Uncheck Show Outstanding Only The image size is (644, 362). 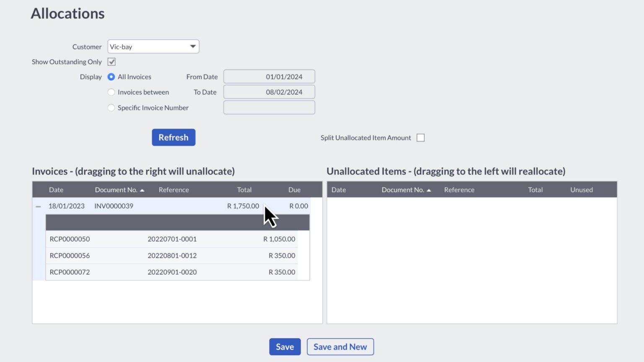click(x=111, y=62)
